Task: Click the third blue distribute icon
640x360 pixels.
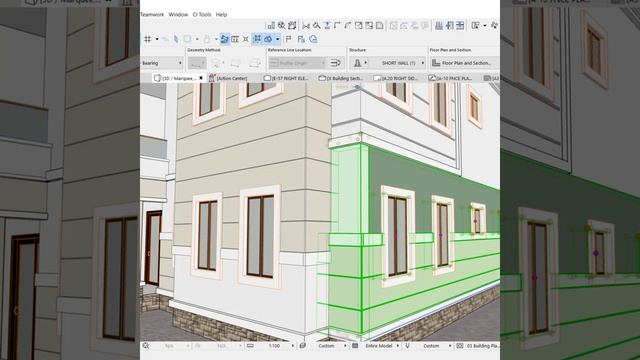Action: pos(460,25)
